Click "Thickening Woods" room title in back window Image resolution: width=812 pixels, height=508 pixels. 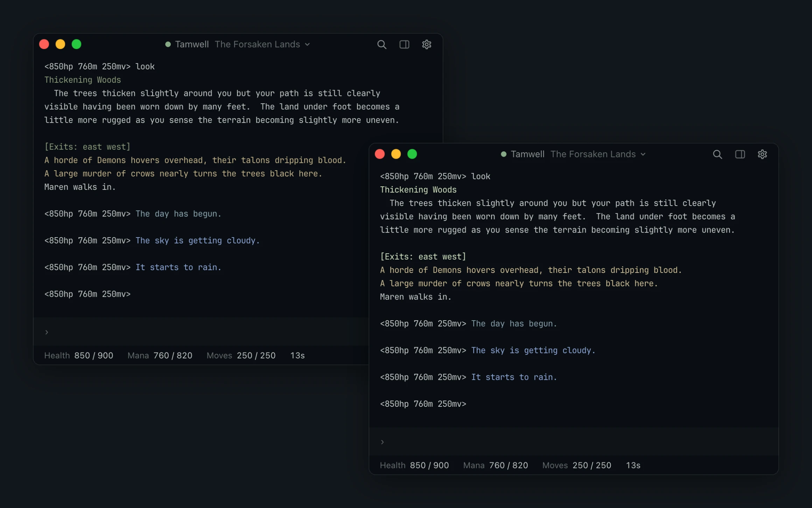pos(83,80)
